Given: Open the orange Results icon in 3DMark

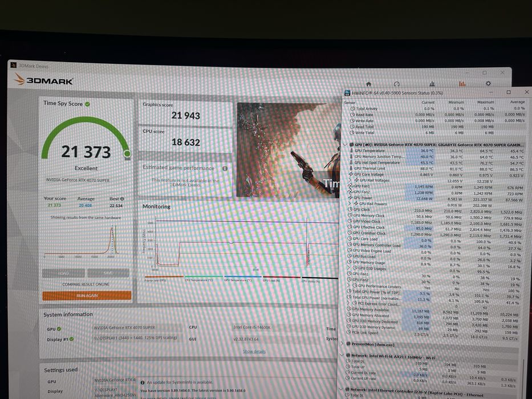Looking at the screenshot, I should tap(462, 83).
